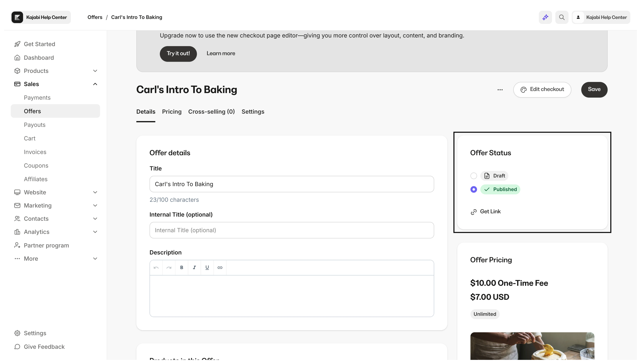The height and width of the screenshot is (364, 641).
Task: Select the Published offer status
Action: tap(473, 189)
